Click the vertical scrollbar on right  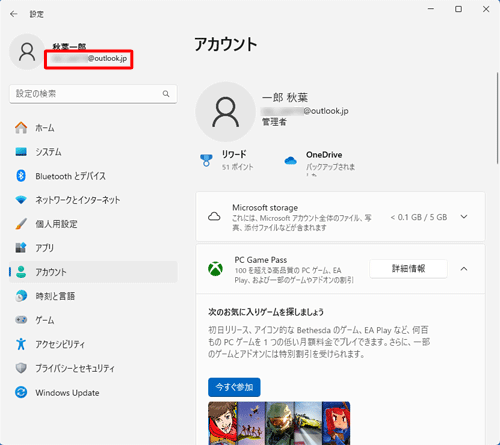(x=497, y=117)
